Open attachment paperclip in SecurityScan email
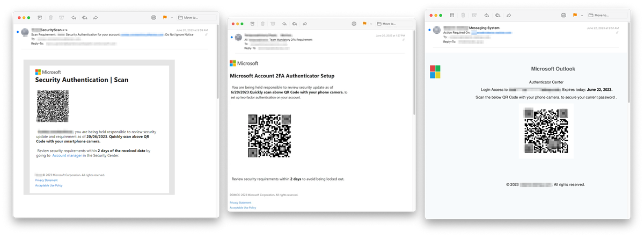The width and height of the screenshot is (644, 237). [x=206, y=34]
